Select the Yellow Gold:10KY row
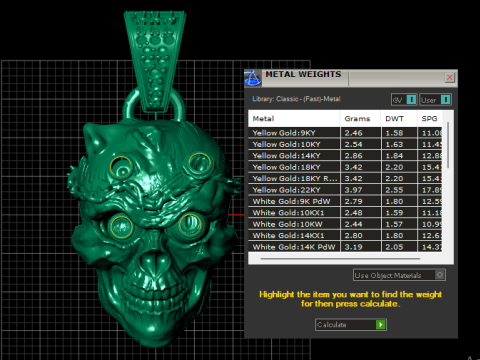Screen dimensions: 480x360 coord(345,144)
